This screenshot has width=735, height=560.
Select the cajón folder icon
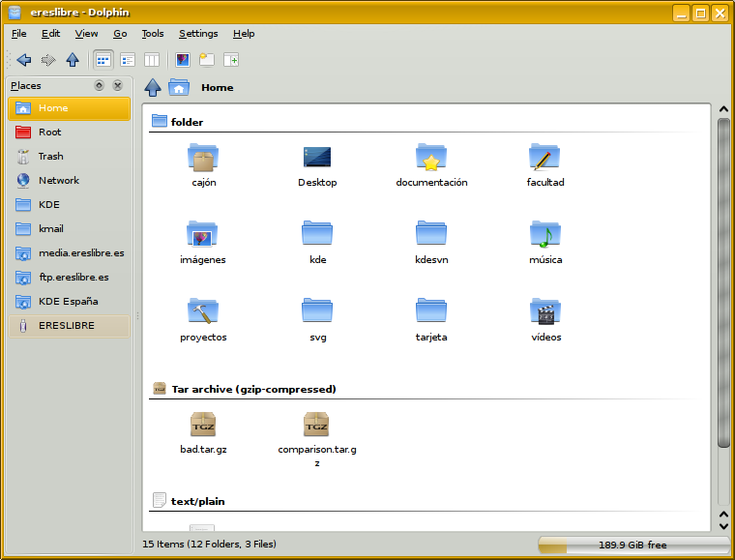203,158
